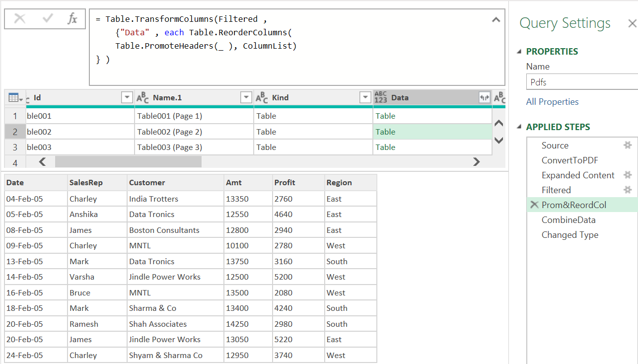Click the Shah Associates customer cell
638x364 pixels.
click(176, 324)
